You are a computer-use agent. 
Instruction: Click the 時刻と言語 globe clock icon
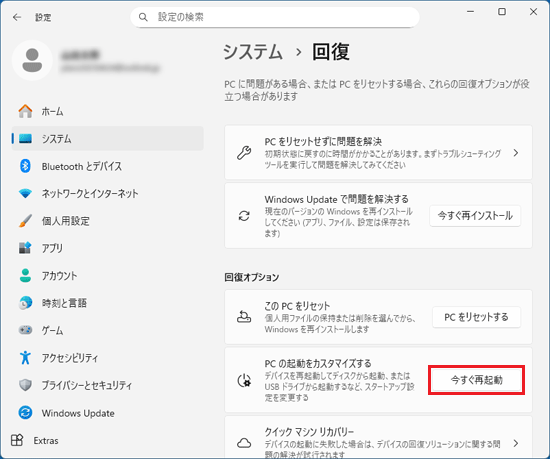pyautogui.click(x=25, y=303)
